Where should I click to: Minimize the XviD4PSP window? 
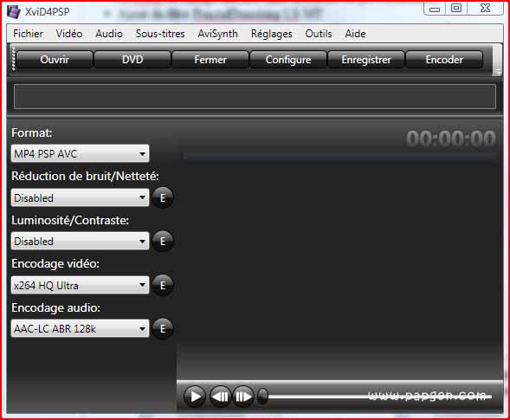(435, 9)
